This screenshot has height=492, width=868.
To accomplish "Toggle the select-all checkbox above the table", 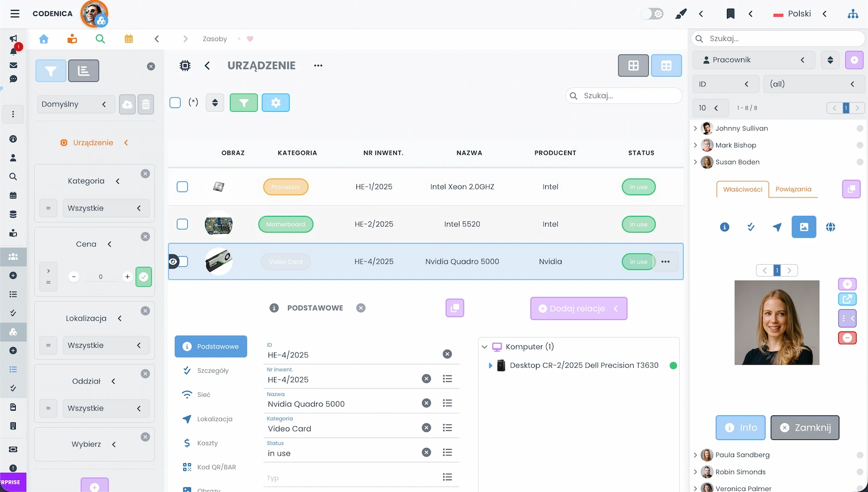I will [175, 103].
